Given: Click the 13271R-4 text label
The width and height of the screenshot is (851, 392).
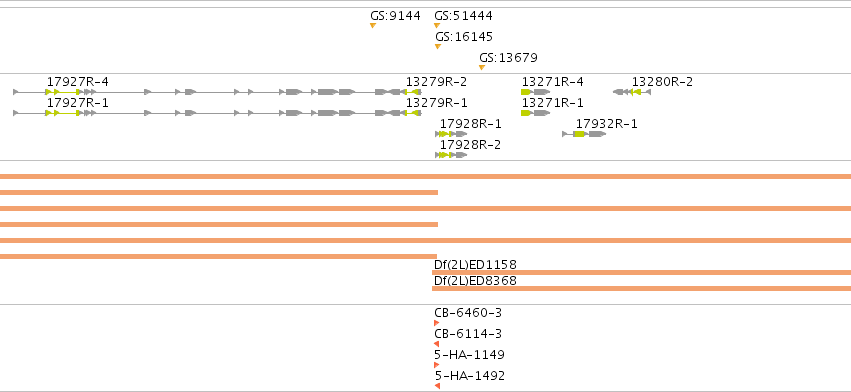Looking at the screenshot, I should pos(553,82).
